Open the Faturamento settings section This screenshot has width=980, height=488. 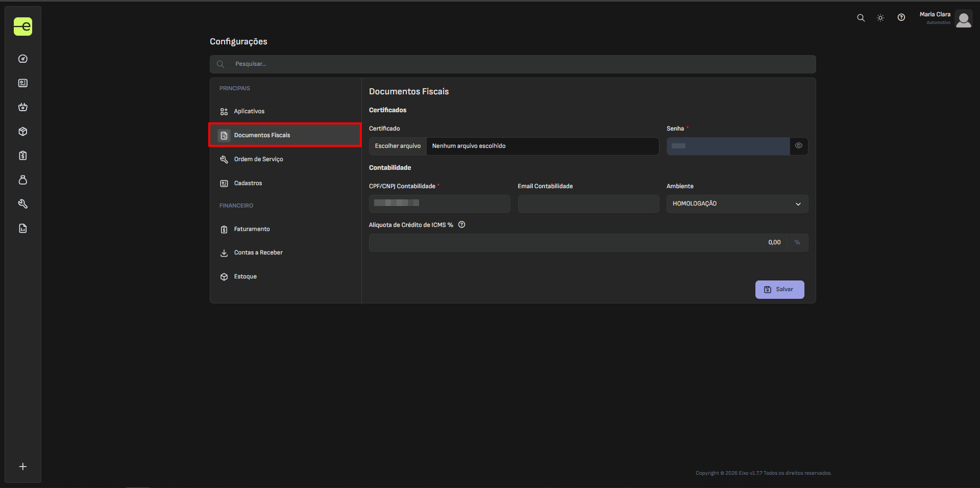pos(252,229)
